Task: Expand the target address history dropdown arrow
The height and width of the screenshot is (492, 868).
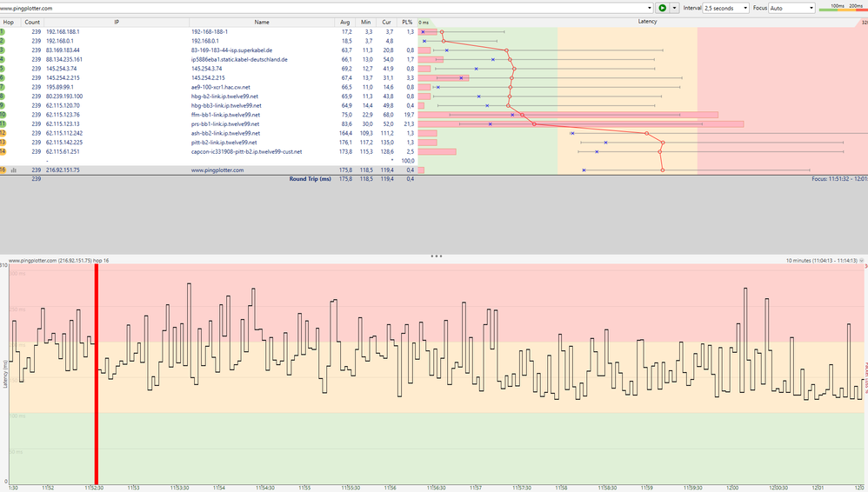Action: pyautogui.click(x=650, y=8)
